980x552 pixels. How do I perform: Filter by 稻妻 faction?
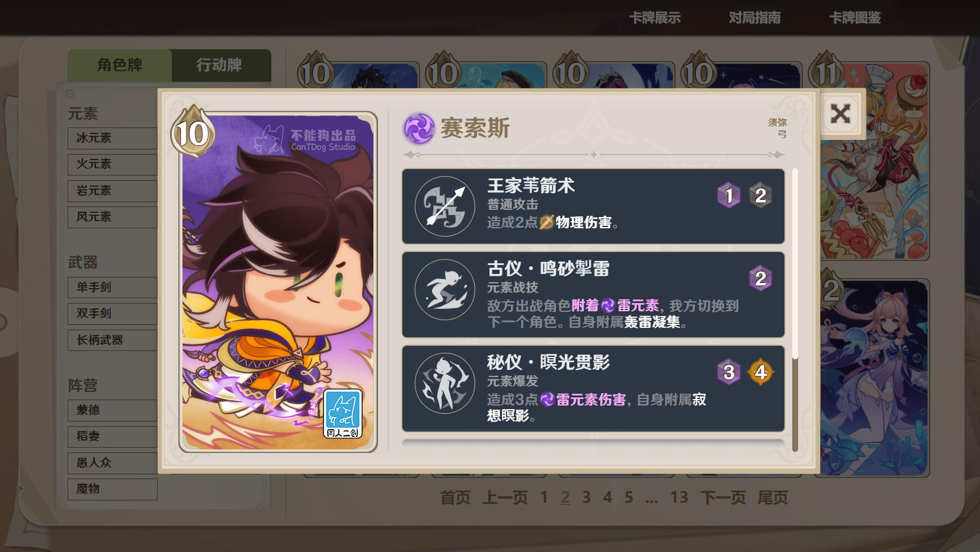[113, 436]
